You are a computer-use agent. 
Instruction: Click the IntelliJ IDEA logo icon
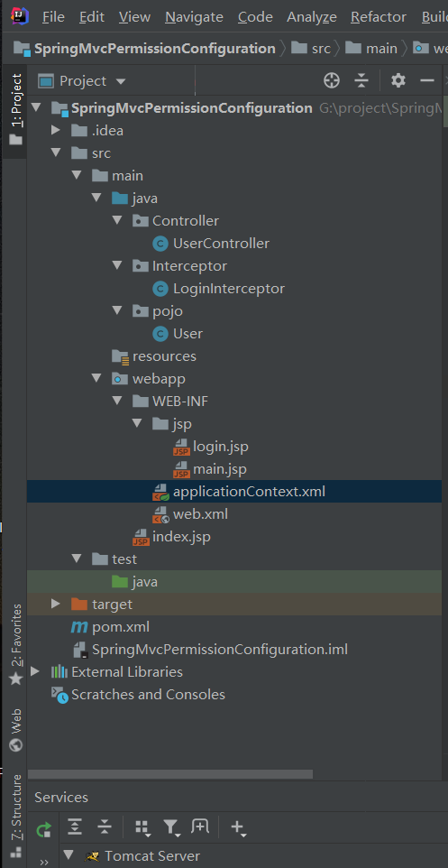point(19,16)
